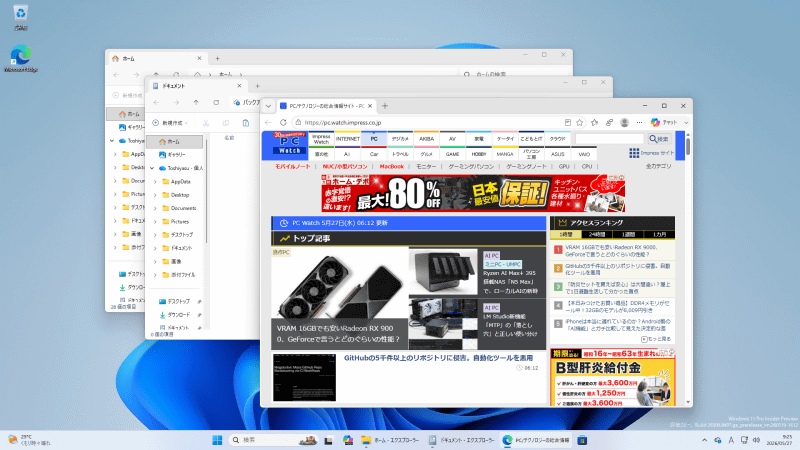Open Edge collections icon

[x=609, y=122]
